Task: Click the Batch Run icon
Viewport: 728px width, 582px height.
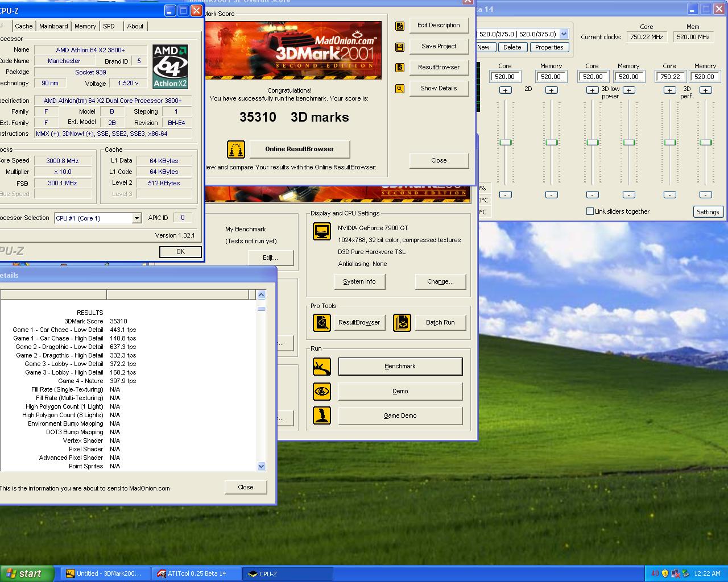Action: (402, 323)
